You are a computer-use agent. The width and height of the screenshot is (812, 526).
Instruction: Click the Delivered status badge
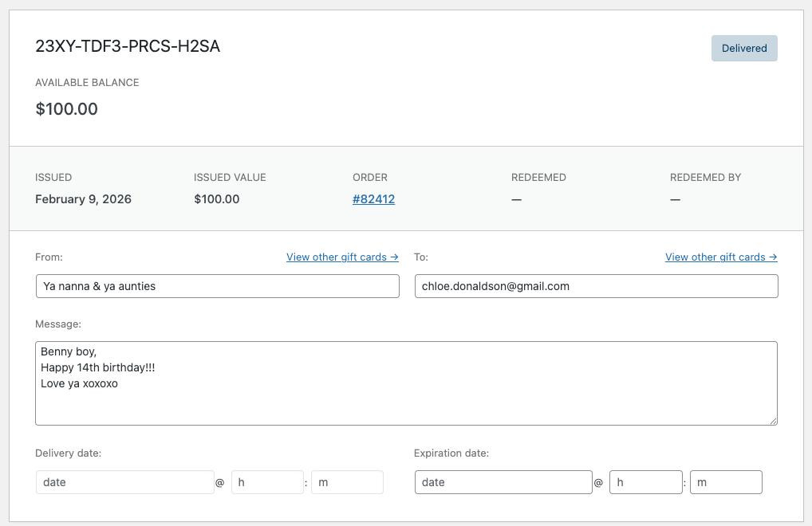click(x=744, y=49)
